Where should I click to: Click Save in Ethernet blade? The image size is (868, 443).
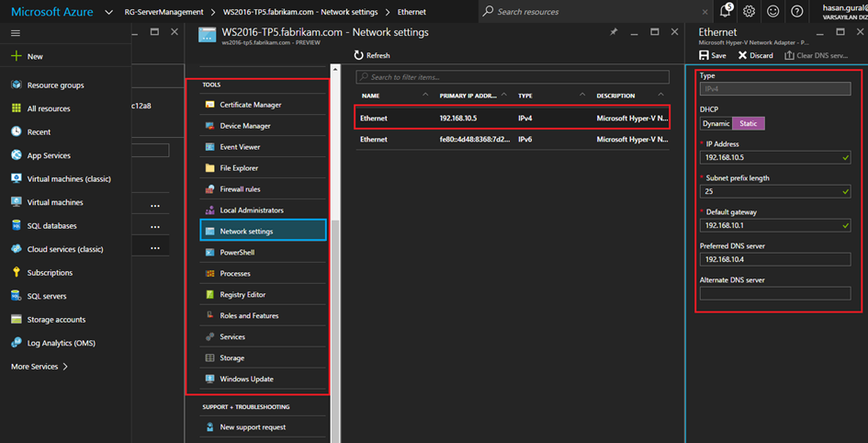click(x=713, y=55)
